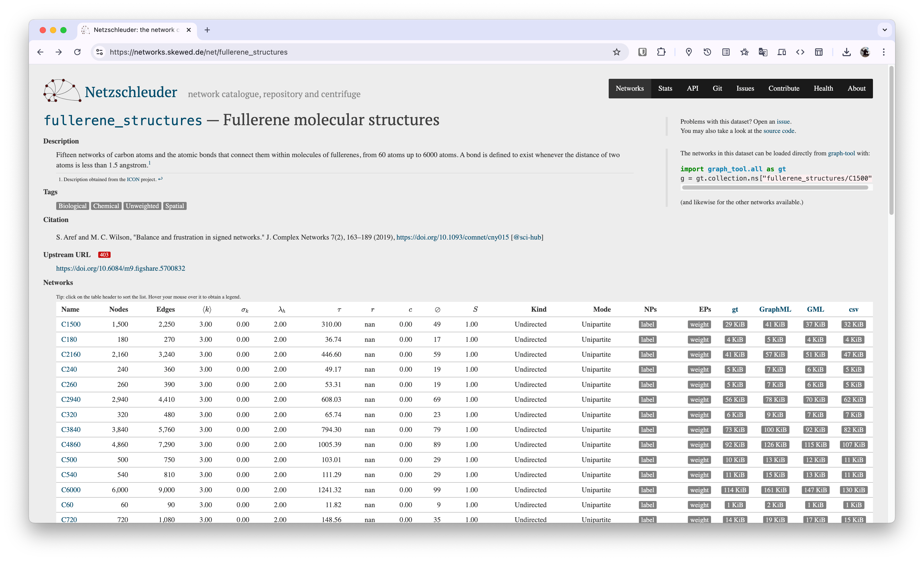Click the reload page icon
The image size is (924, 561).
coord(77,52)
